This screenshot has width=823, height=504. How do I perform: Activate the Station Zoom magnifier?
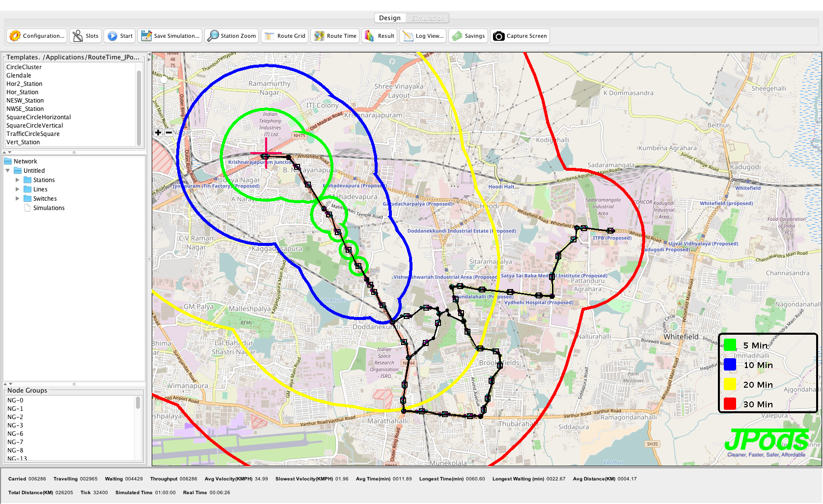click(213, 36)
